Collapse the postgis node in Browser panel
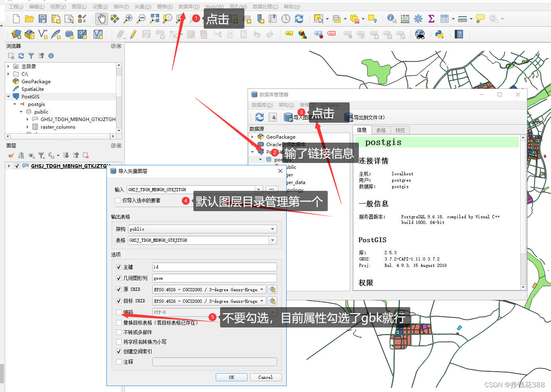The image size is (551, 392). point(15,104)
